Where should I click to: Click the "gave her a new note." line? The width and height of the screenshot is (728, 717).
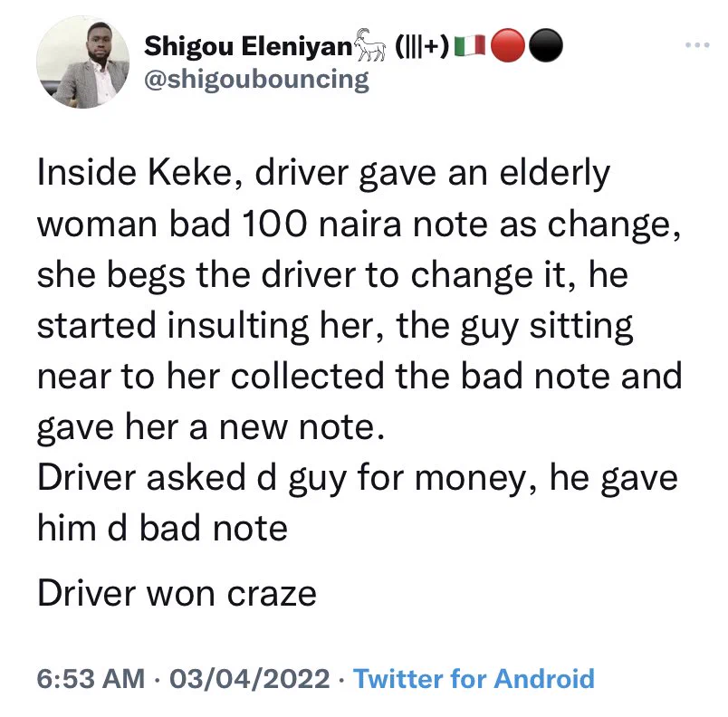[x=211, y=427]
